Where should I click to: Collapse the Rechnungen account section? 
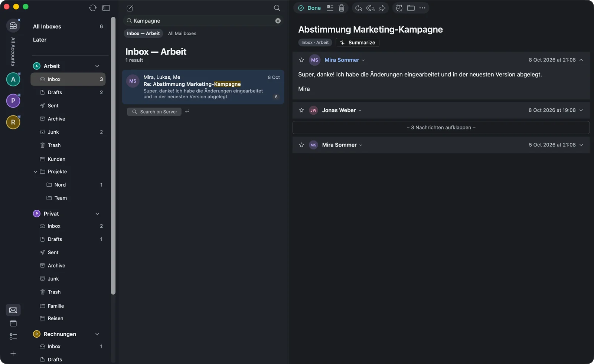(97, 334)
